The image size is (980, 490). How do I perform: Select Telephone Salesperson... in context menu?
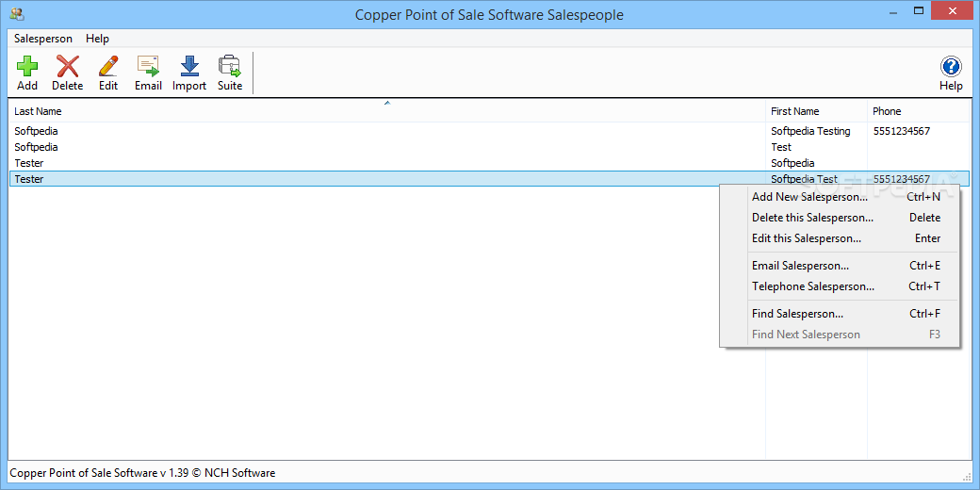point(840,286)
